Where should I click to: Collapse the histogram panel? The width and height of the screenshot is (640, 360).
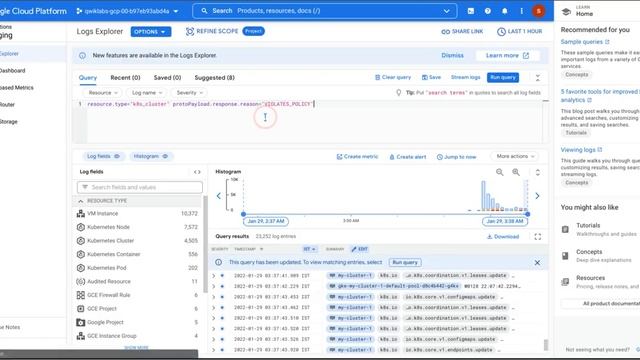point(538,172)
